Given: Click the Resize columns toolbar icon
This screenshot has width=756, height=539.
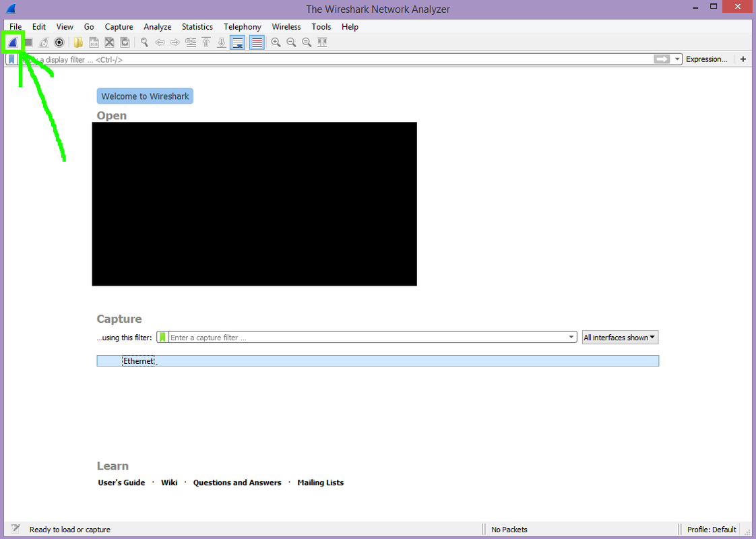Looking at the screenshot, I should point(322,42).
